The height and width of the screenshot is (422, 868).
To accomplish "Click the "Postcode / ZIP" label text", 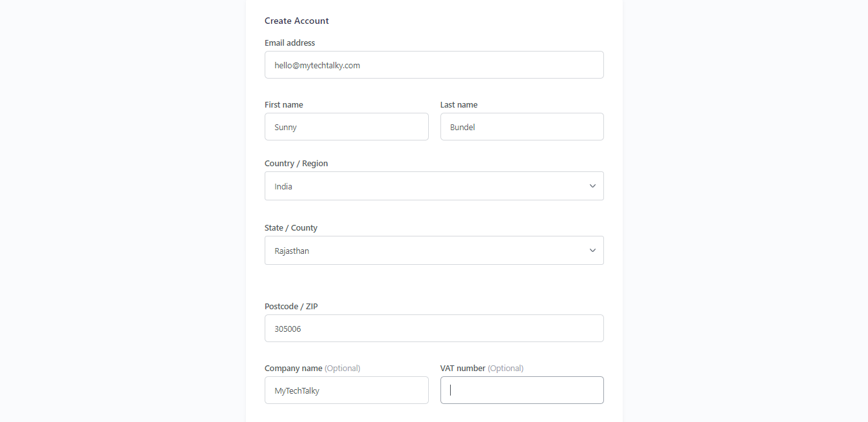I will pyautogui.click(x=291, y=307).
